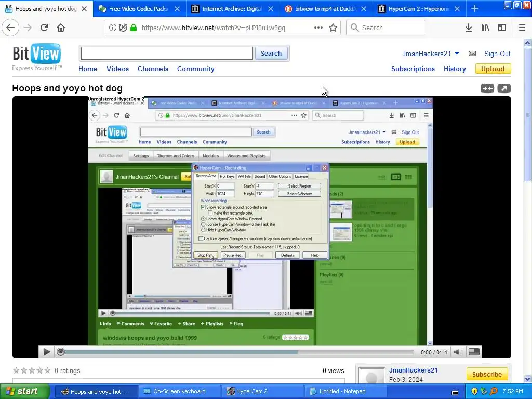The image size is (532, 399).
Task: Rate the video with the first star
Action: pos(16,370)
